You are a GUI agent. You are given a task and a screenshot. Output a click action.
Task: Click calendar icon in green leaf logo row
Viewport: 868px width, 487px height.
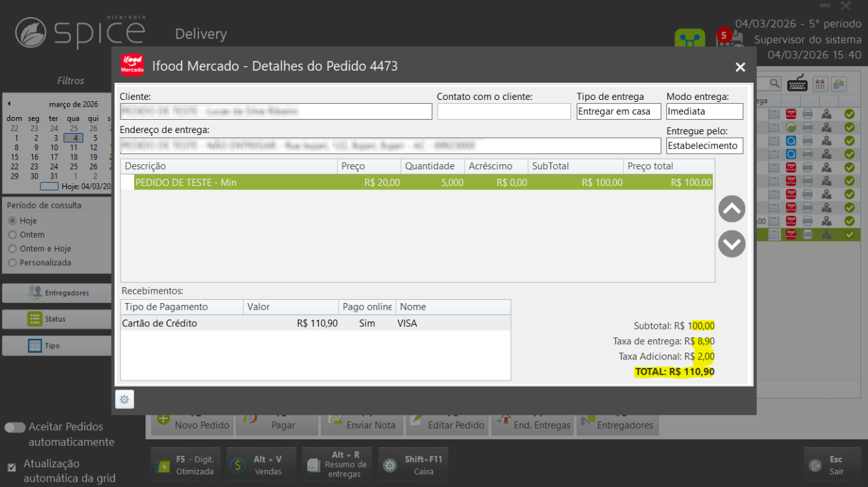pyautogui.click(x=773, y=128)
